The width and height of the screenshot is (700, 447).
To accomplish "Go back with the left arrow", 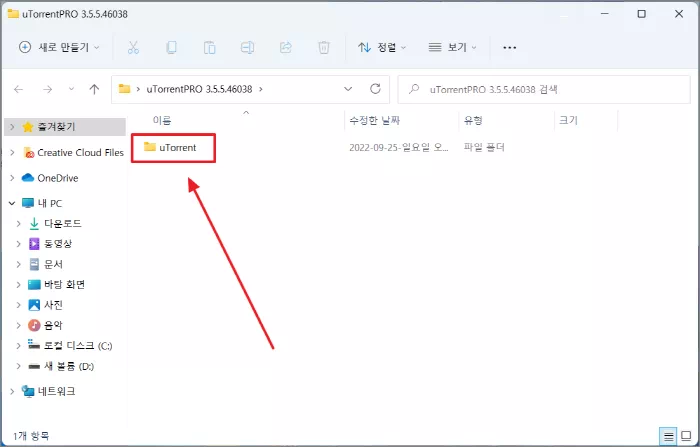I will click(x=19, y=89).
